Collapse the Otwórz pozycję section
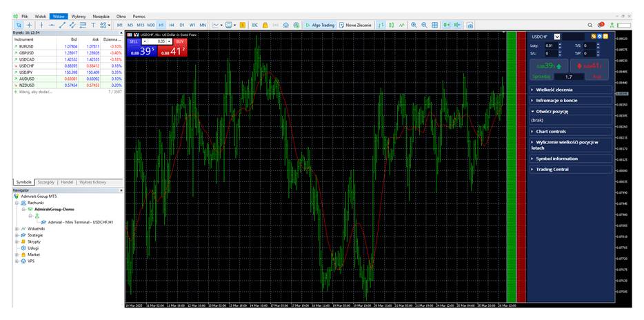Viewport: 644px width, 320px height. click(x=572, y=111)
